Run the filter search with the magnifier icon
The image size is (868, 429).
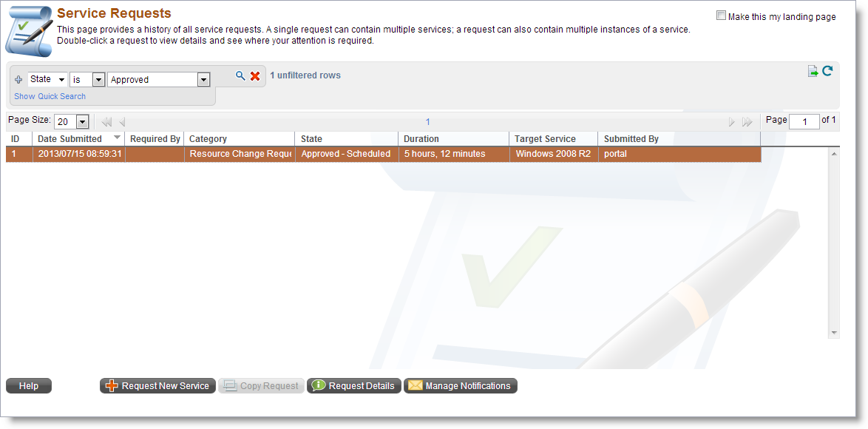pos(240,75)
